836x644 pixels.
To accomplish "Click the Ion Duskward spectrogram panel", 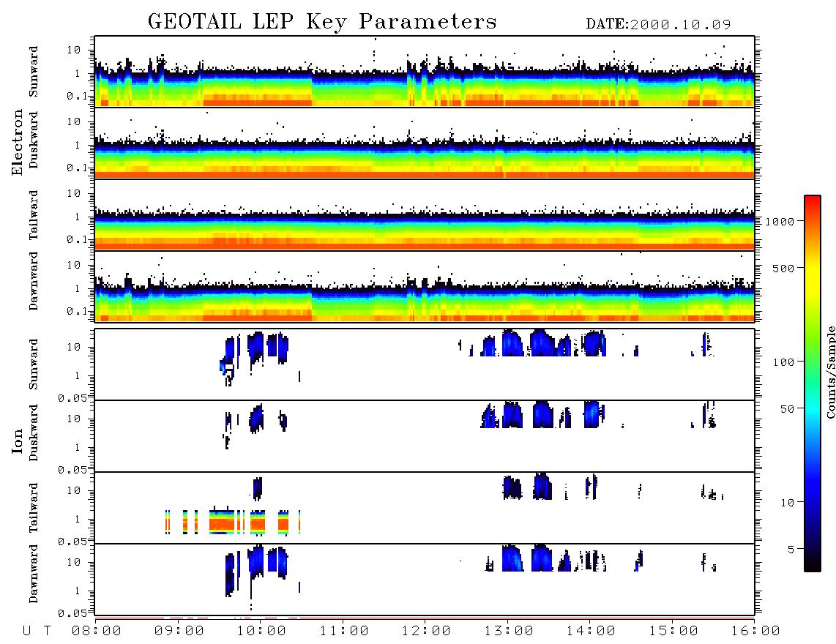I will tap(425, 435).
